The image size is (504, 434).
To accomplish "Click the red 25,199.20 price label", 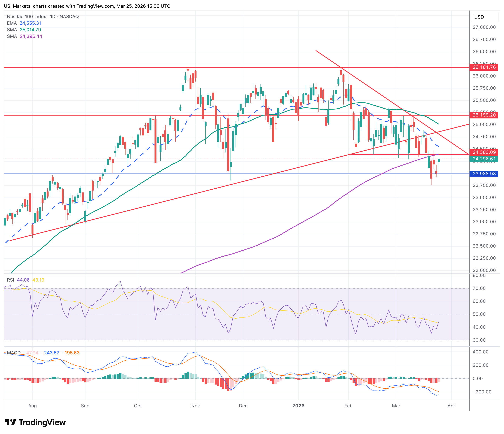I will click(483, 115).
